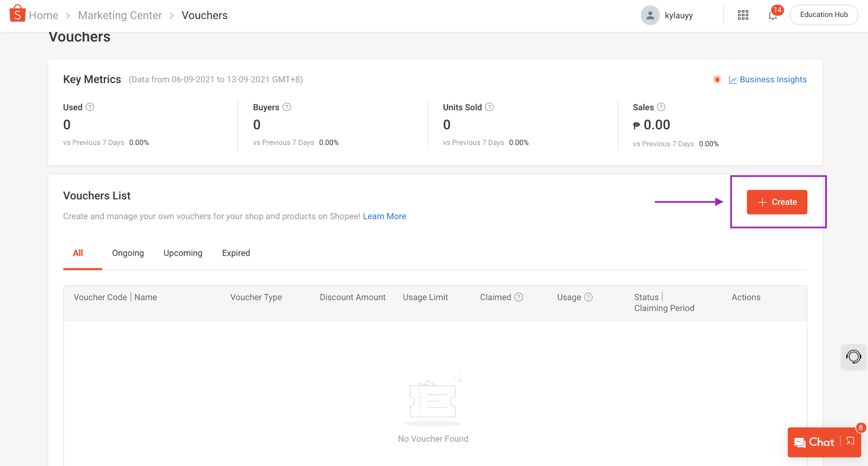Click the Business Insights chart icon
Screen dimensions: 868x466
(733, 80)
